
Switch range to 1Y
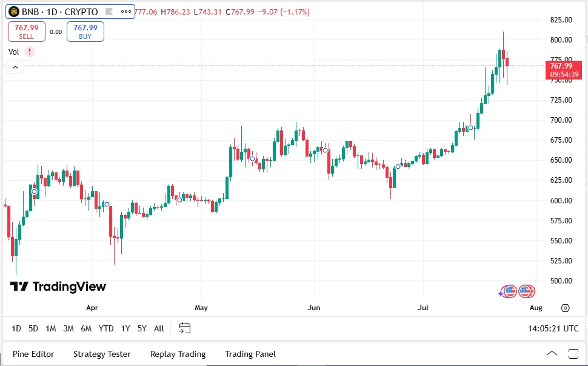(x=125, y=328)
